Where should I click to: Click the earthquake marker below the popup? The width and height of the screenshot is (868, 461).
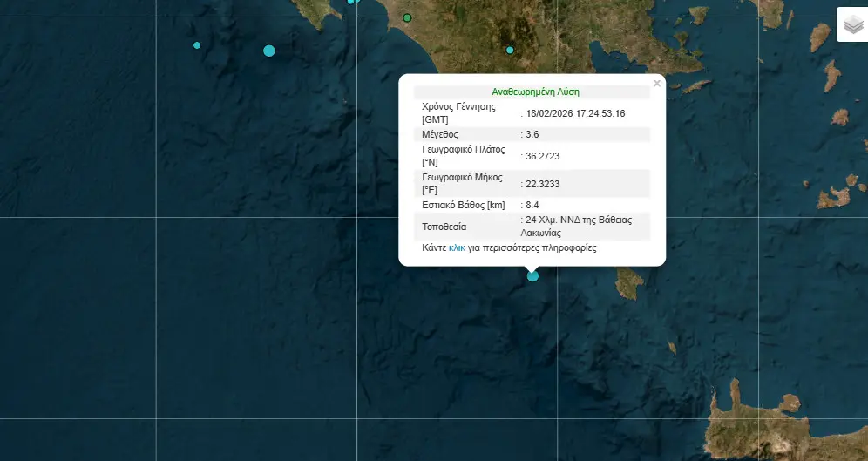point(532,276)
